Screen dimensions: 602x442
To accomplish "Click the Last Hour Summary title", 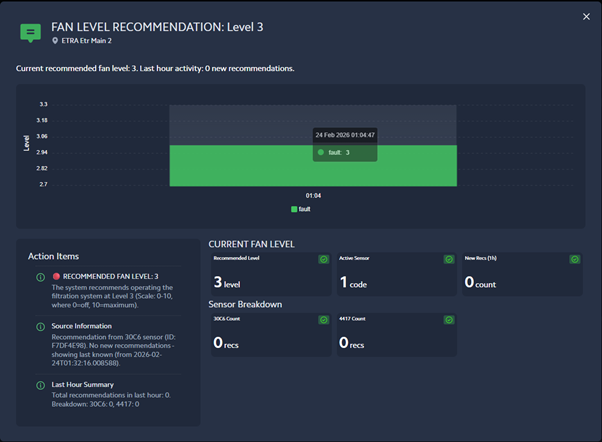I will [x=83, y=384].
